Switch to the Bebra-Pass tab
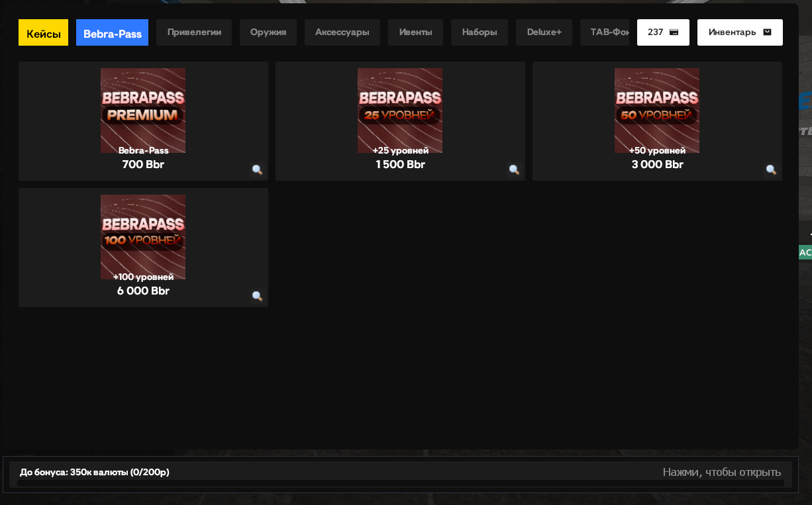 [112, 32]
